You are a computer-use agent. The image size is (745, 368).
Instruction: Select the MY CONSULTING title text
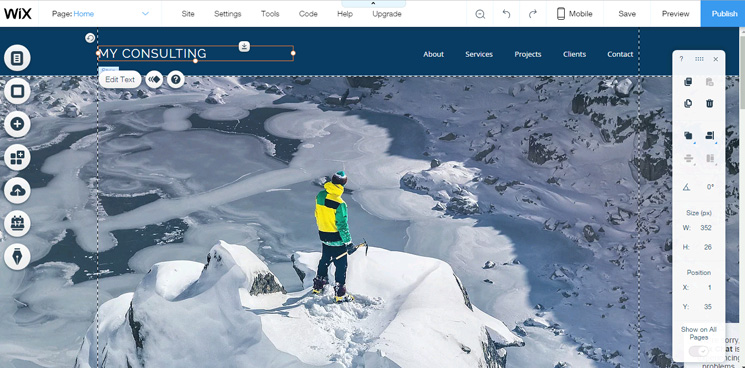click(x=153, y=54)
